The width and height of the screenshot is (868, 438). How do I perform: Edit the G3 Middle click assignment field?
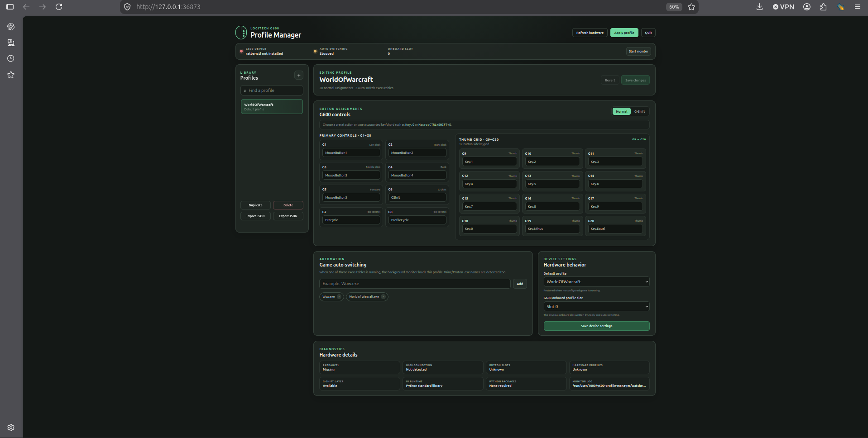pos(351,175)
